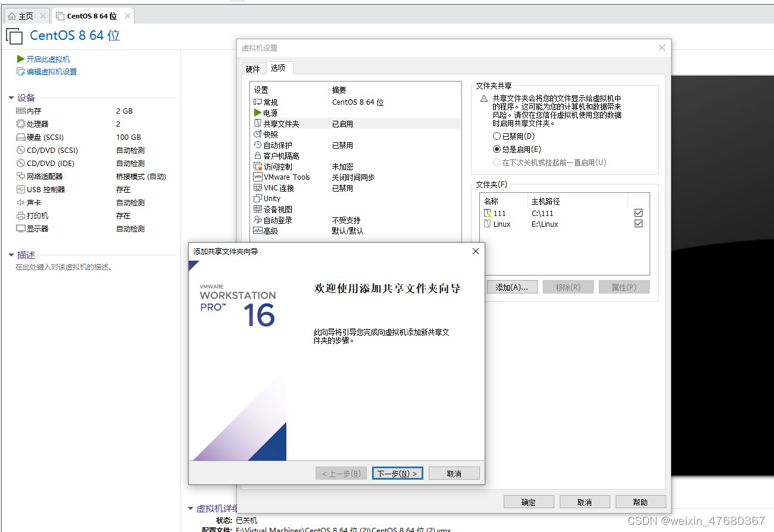Click the large VM icon beside CentOS 8 64 位 title
Screen dimensions: 774x532
[14, 36]
